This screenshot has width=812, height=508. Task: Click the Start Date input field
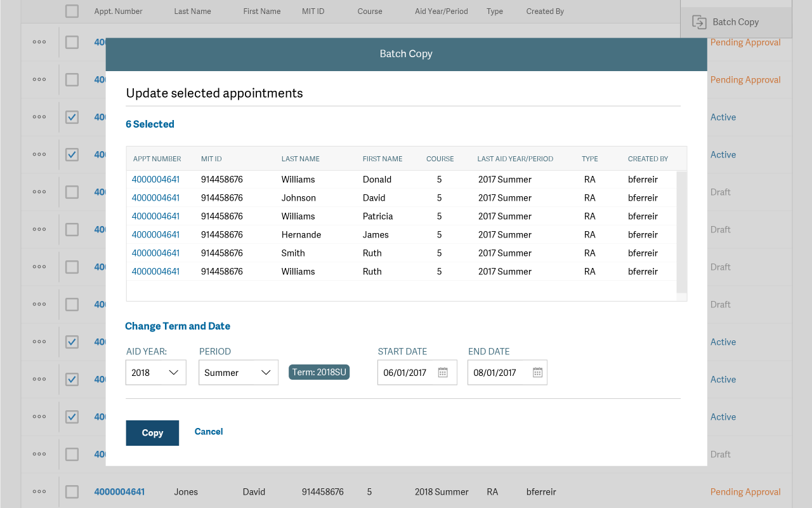point(406,373)
